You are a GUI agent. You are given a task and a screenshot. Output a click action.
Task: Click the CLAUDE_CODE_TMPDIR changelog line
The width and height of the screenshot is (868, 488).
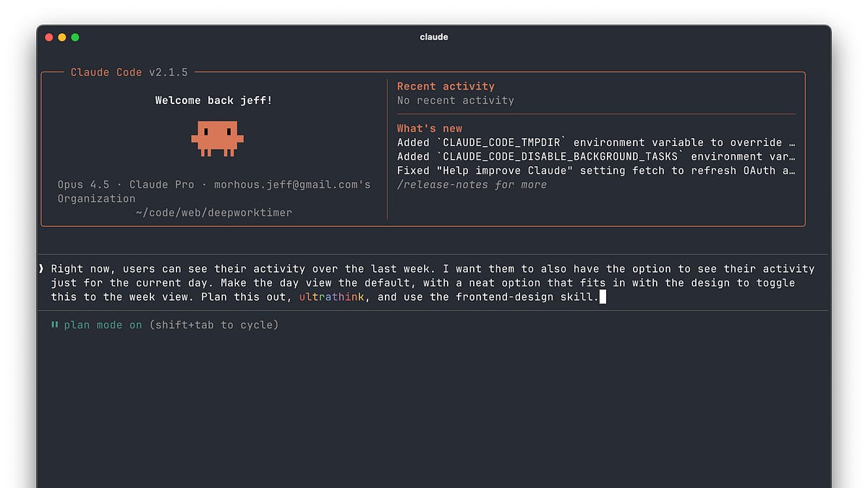pos(596,142)
